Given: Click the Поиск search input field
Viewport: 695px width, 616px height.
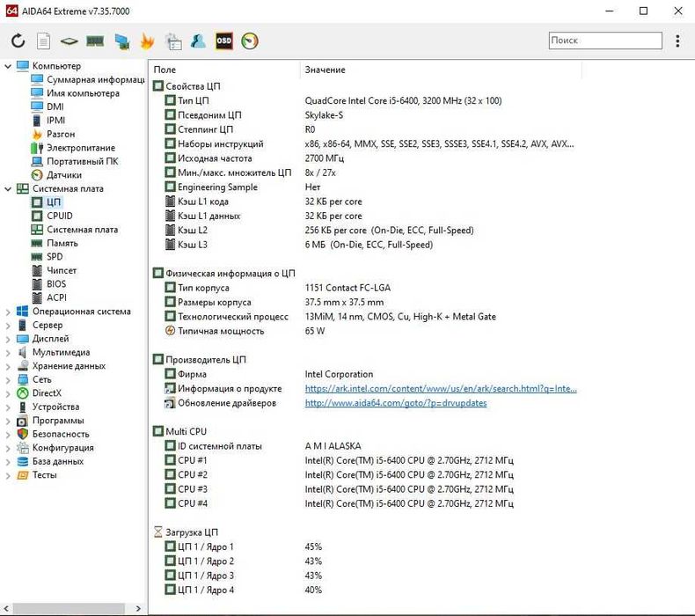Looking at the screenshot, I should coord(604,40).
